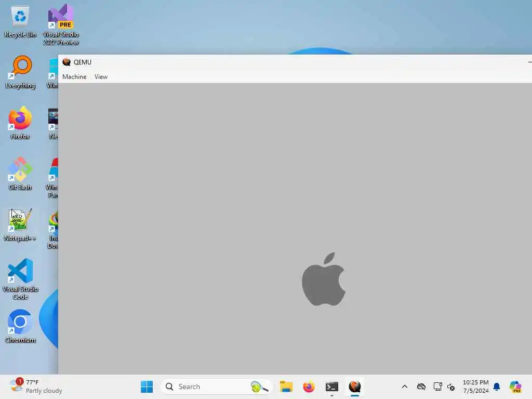
Task: Switch to the terminal taskbar app
Action: (332, 387)
